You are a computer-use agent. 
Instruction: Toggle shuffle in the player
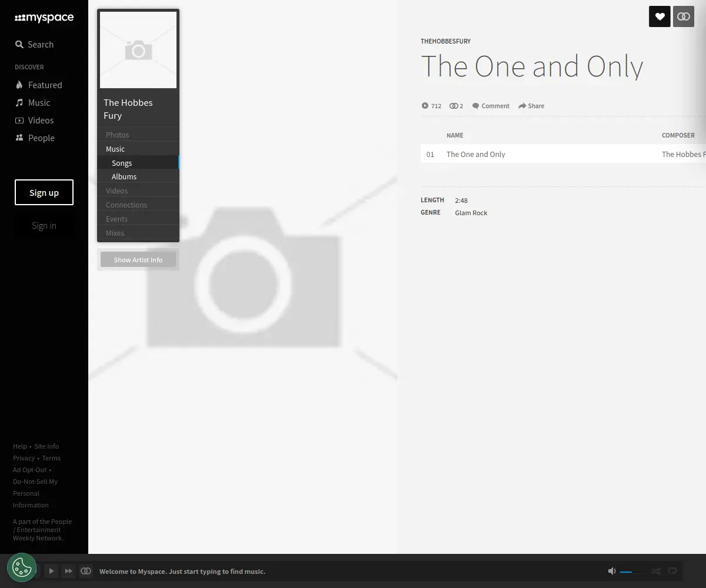[x=655, y=571]
